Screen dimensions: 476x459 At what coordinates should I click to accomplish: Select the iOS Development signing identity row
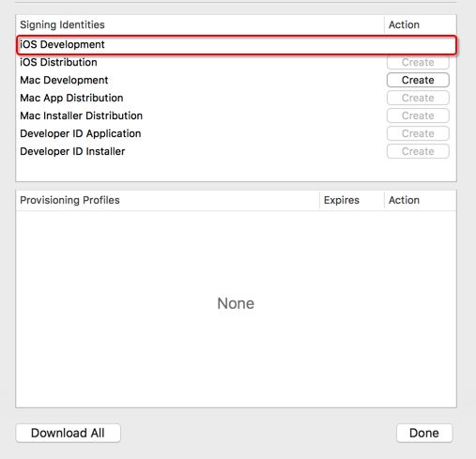click(237, 45)
